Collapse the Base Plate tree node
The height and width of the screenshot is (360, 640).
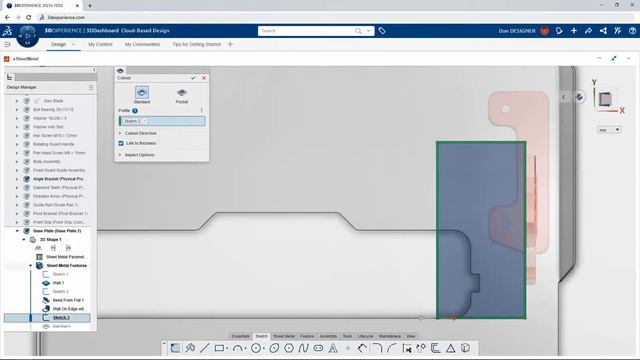(x=17, y=231)
